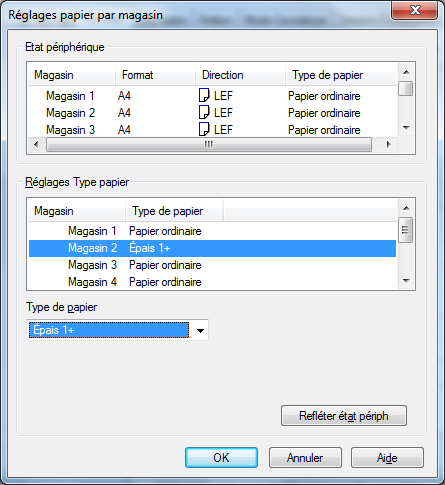The width and height of the screenshot is (445, 485).
Task: Click down arrow of Etat périphérique vertical scrollbar
Action: point(406,128)
